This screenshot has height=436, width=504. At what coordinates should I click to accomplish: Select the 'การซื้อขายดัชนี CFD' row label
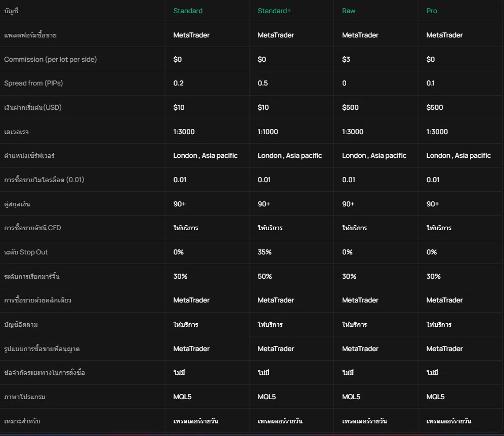[x=32, y=228]
